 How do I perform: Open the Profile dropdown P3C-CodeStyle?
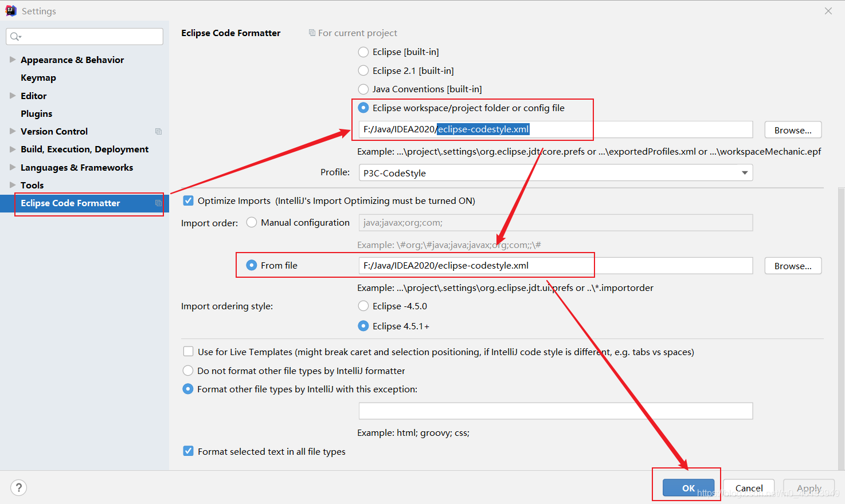point(555,173)
